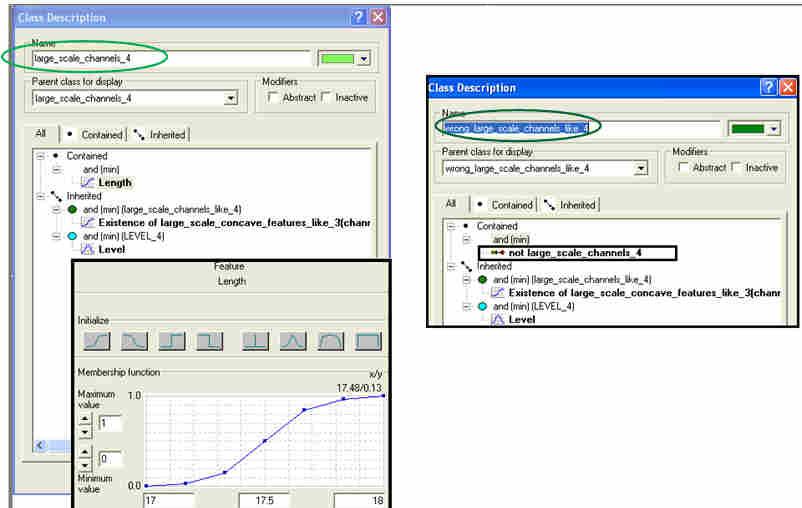Click the scroll-left arrow in the left window

click(x=40, y=445)
